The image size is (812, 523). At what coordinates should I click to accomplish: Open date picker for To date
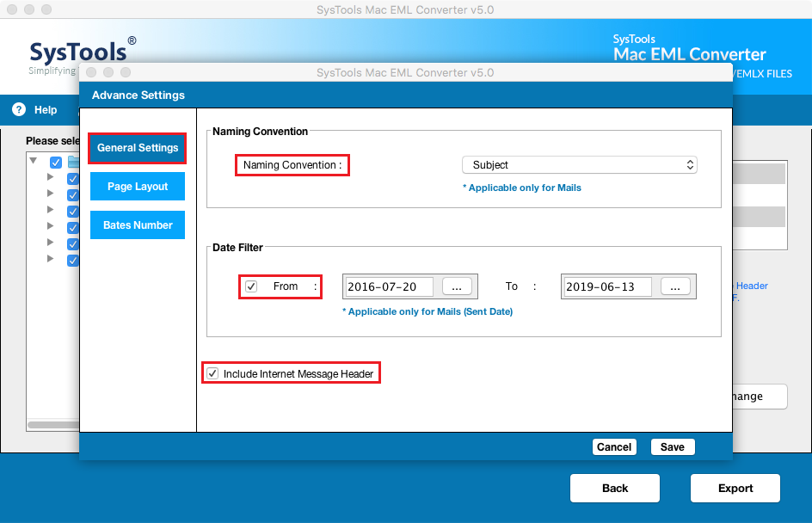click(675, 286)
